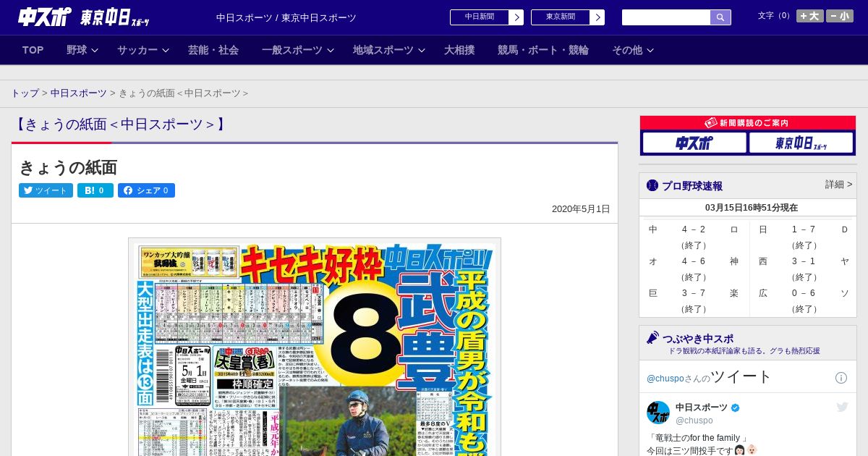The height and width of the screenshot is (456, 868).
Task: Share on Facebook with シェア button
Action: pos(146,190)
